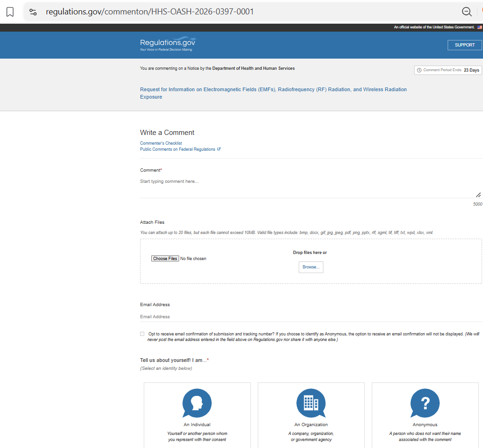Screen dimensions: 483x448
Task: Click the No file chosen text
Action: [193, 259]
